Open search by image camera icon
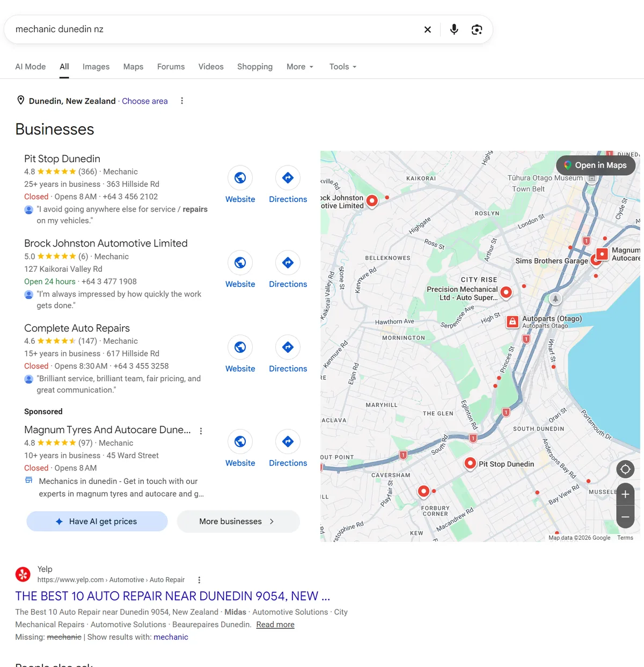This screenshot has height=667, width=644. coord(477,30)
